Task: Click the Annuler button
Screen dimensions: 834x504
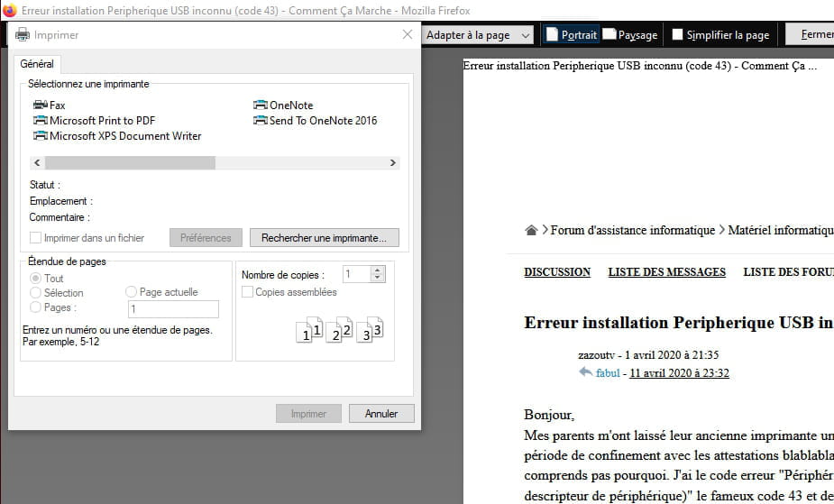Action: [381, 414]
